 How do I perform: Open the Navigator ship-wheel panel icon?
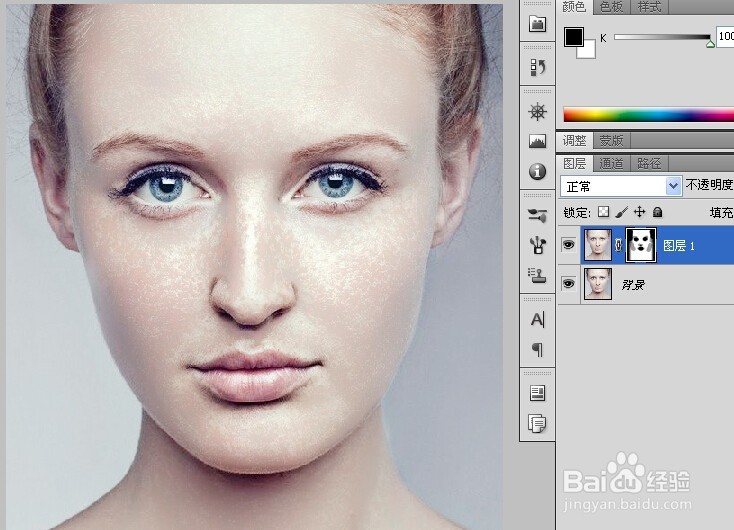coord(537,111)
